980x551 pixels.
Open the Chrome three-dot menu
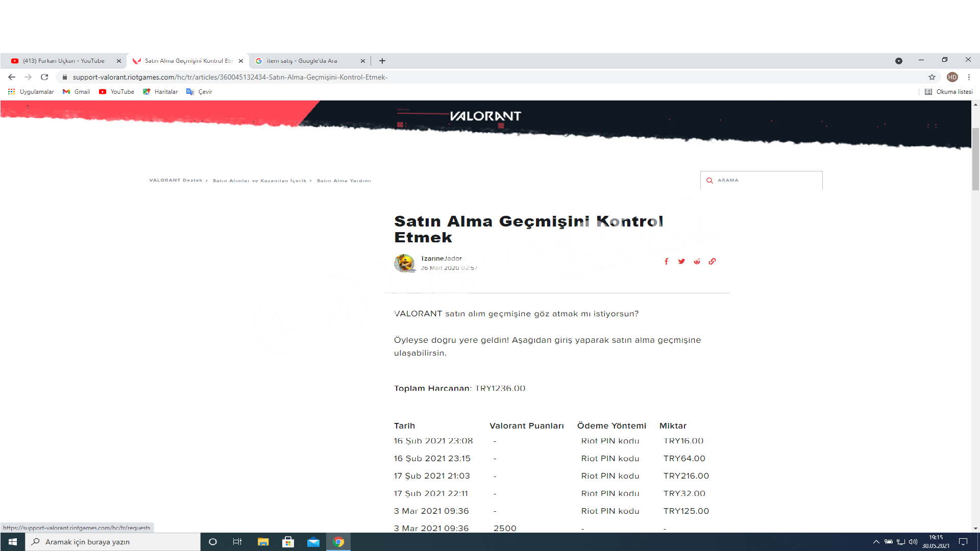coord(969,77)
